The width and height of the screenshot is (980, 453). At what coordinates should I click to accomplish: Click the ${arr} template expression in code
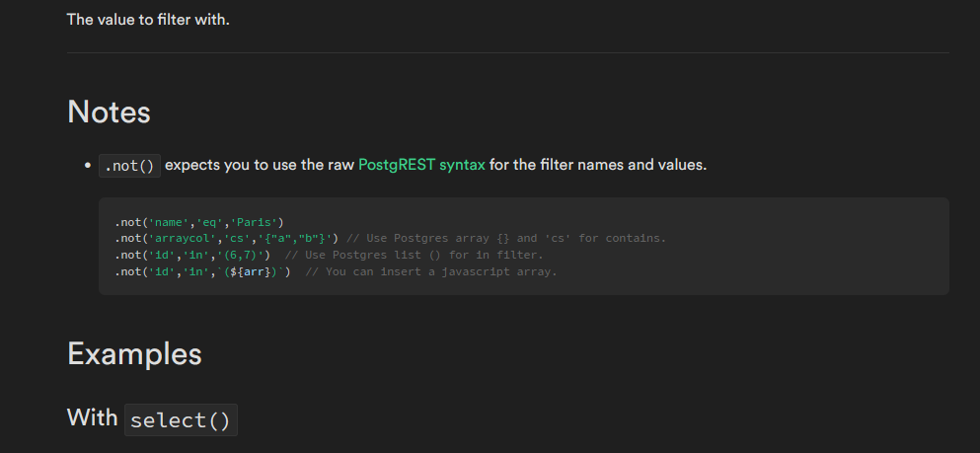(250, 271)
